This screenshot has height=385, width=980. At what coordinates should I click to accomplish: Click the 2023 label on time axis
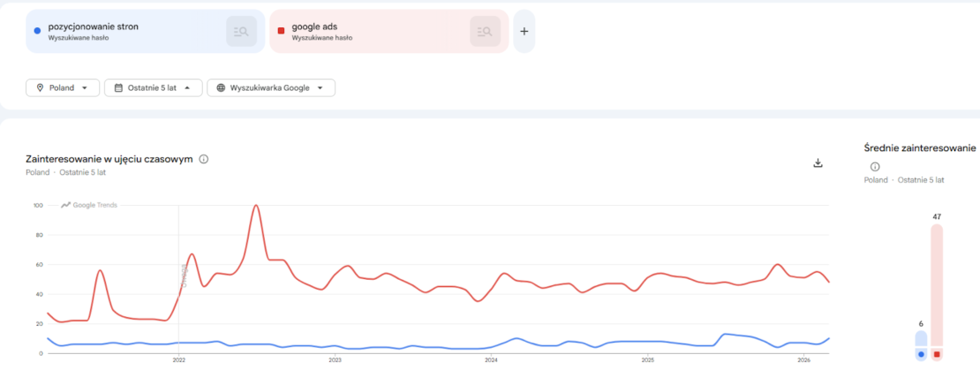pyautogui.click(x=335, y=360)
